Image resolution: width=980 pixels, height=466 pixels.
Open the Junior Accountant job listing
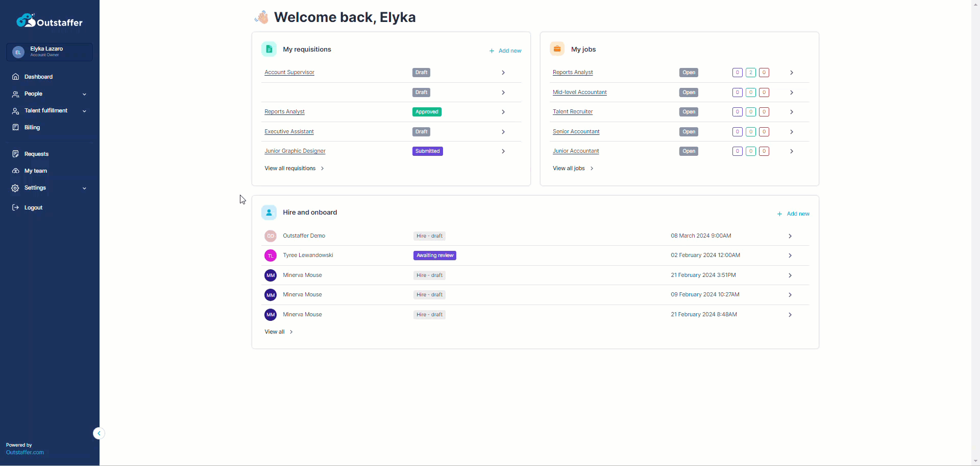pos(576,151)
